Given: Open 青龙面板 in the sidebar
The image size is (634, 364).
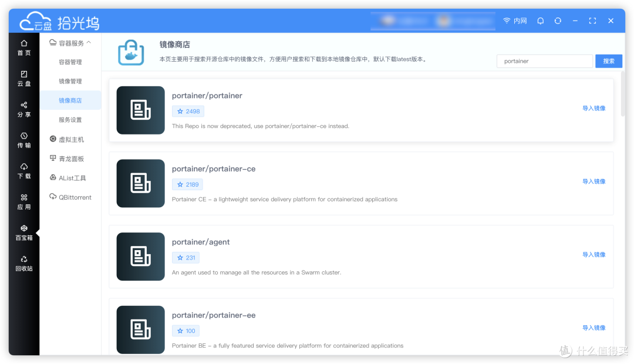Looking at the screenshot, I should [67, 159].
